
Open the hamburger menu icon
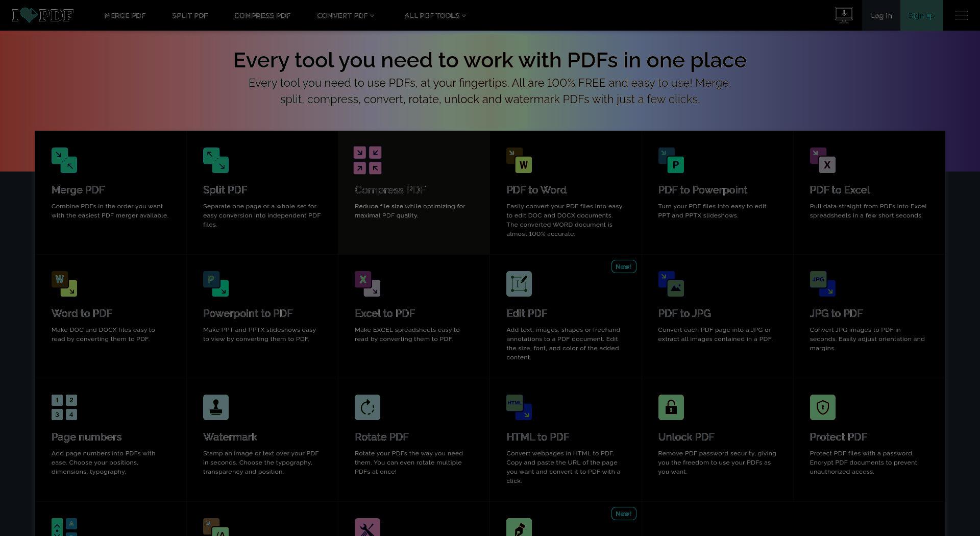pyautogui.click(x=962, y=15)
